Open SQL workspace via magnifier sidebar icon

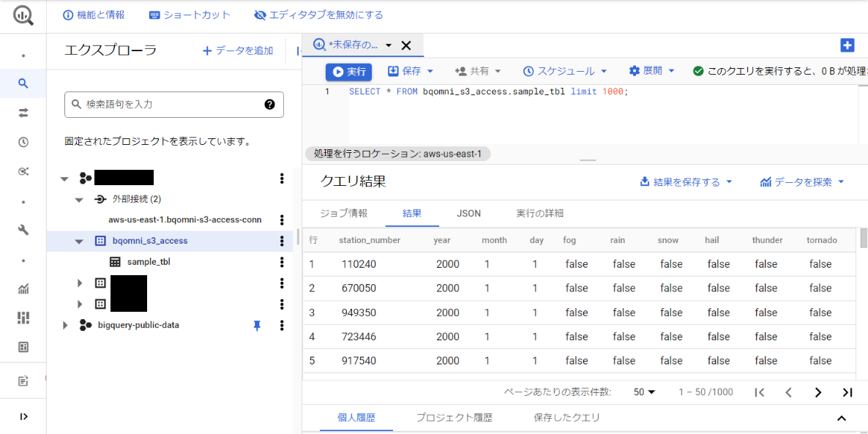tap(23, 83)
